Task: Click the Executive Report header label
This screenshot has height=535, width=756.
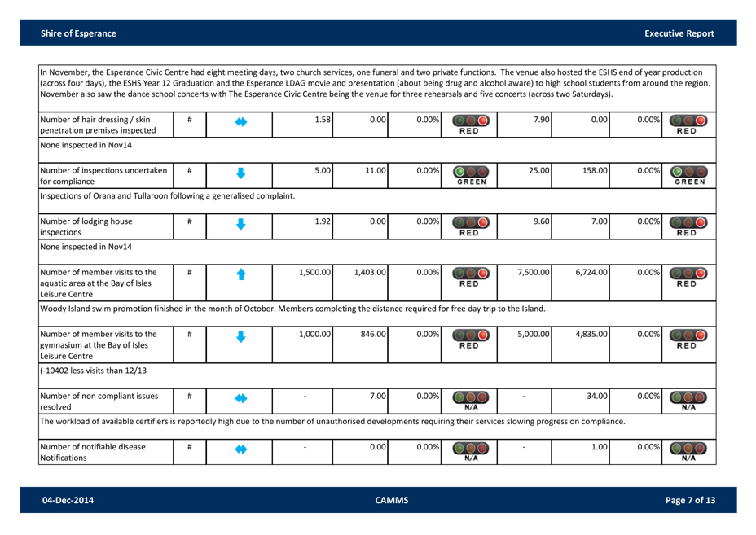Action: click(679, 33)
